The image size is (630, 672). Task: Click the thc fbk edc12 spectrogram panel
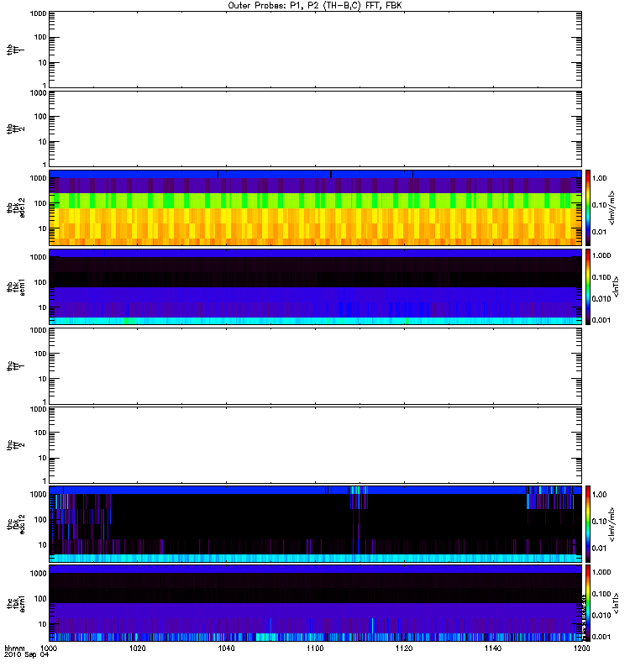click(x=315, y=524)
